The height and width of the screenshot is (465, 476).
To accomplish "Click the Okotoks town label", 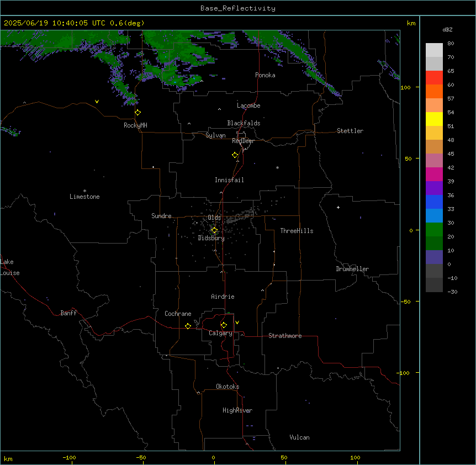I will coord(228,387).
